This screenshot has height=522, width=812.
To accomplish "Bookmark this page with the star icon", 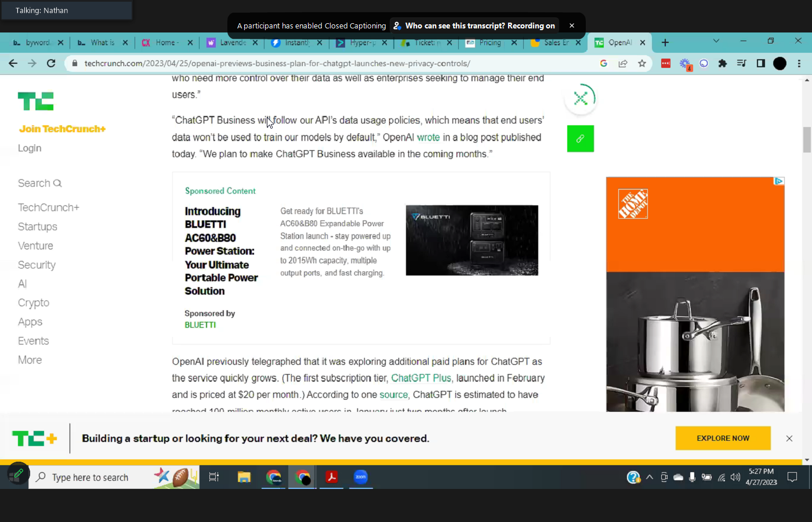I will [641, 63].
